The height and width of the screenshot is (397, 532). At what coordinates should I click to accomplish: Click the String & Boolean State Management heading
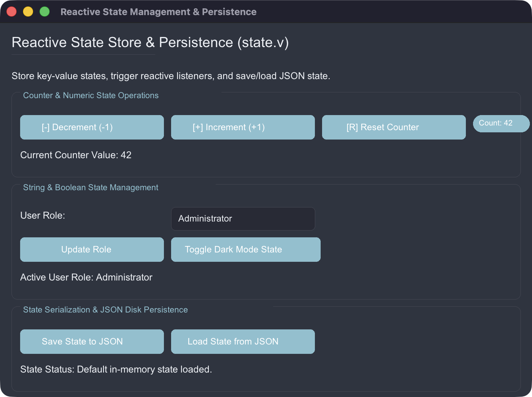coord(91,187)
